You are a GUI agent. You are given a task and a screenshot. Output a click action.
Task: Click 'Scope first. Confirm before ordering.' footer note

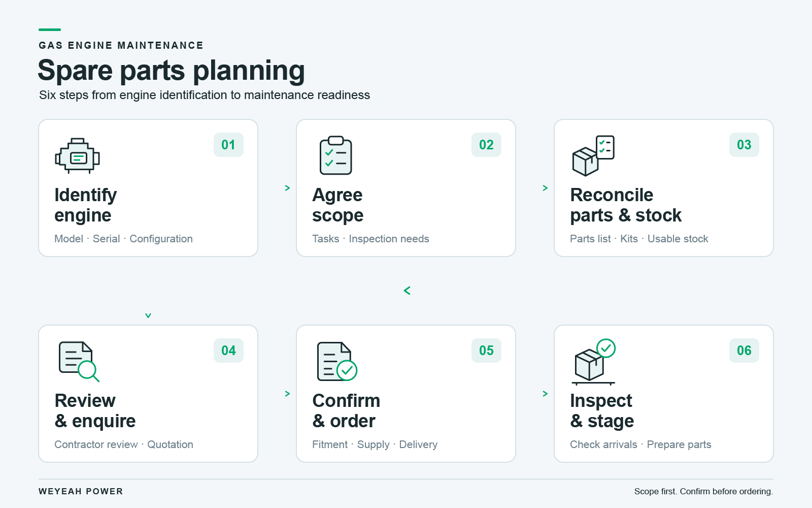(703, 491)
